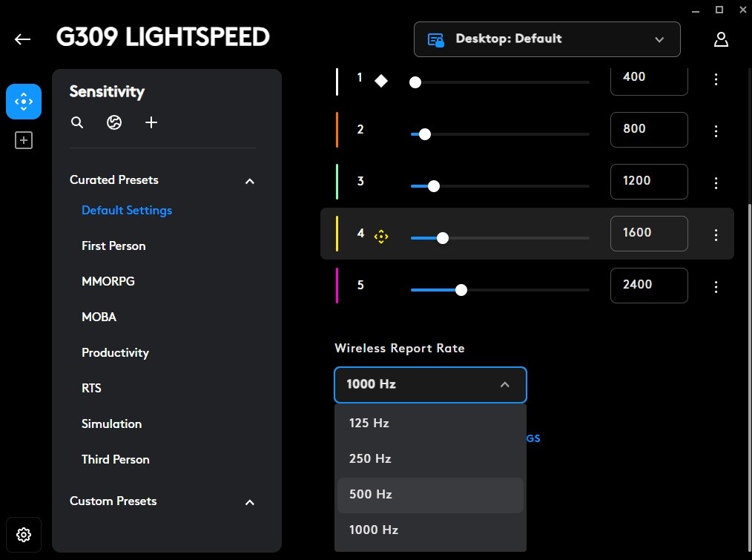The width and height of the screenshot is (752, 560).
Task: Click the DPI level 3 slider handle
Action: tap(434, 186)
